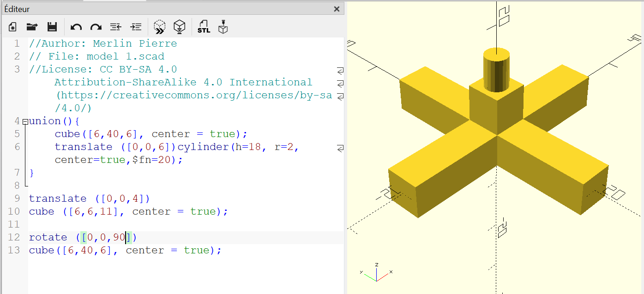644x294 pixels.
Task: Click the creativecommons.org URL text
Action: [x=193, y=95]
